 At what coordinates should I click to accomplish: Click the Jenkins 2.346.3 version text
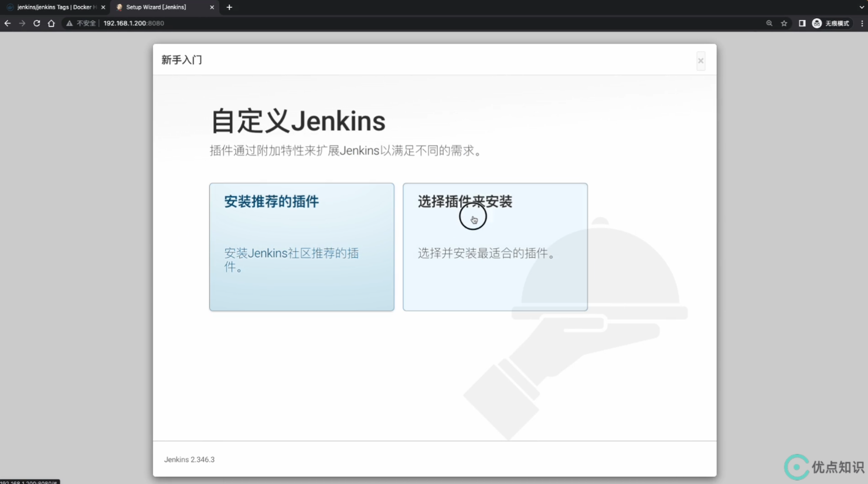point(189,459)
